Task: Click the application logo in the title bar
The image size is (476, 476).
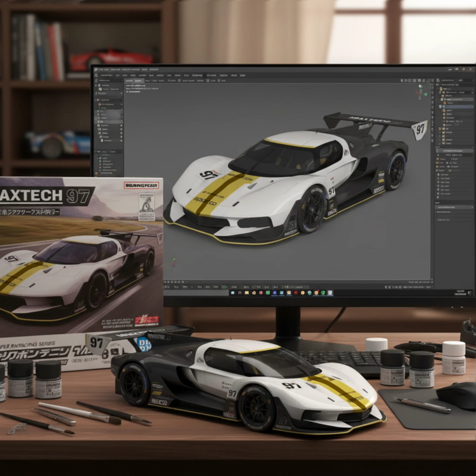Action: tap(96, 70)
